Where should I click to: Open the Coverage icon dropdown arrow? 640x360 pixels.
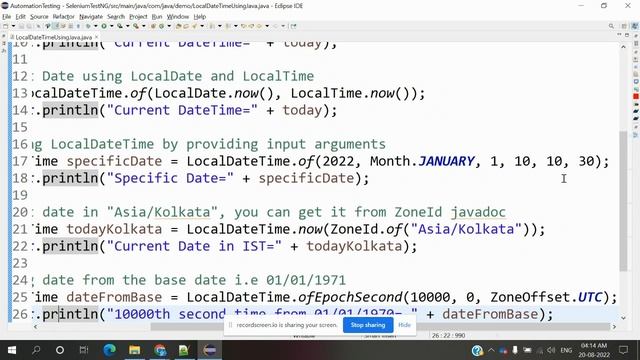[x=127, y=26]
